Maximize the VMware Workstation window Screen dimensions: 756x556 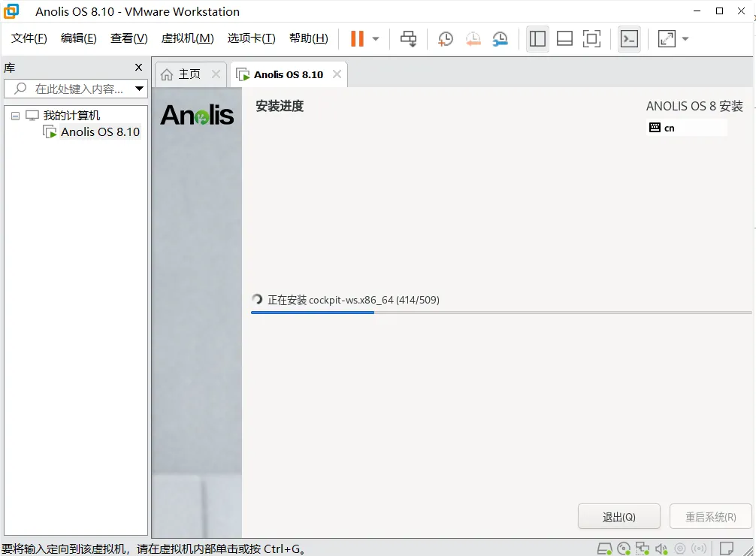click(719, 11)
